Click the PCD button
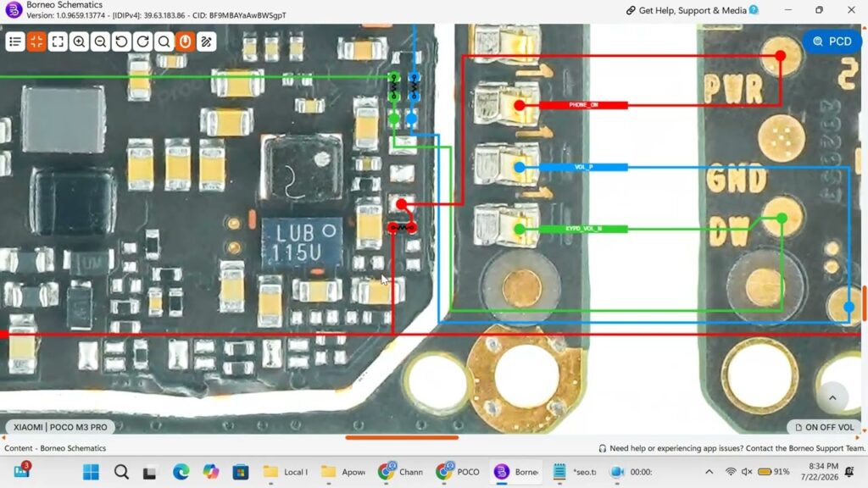The height and width of the screenshot is (488, 868). click(832, 42)
